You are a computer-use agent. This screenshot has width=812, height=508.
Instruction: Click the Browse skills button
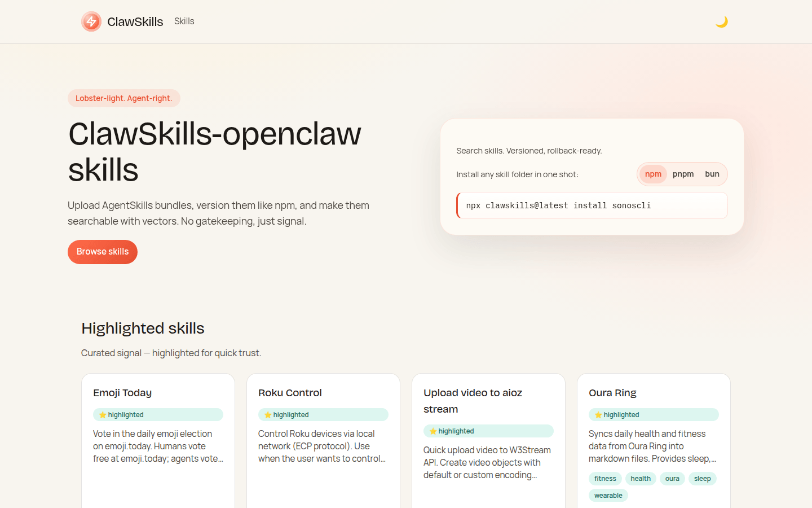(x=102, y=252)
